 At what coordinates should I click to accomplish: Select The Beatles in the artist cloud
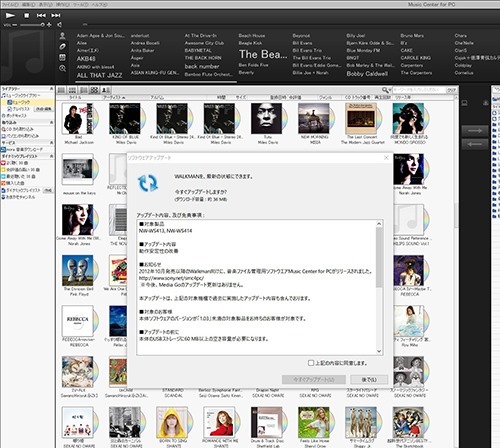[x=263, y=54]
